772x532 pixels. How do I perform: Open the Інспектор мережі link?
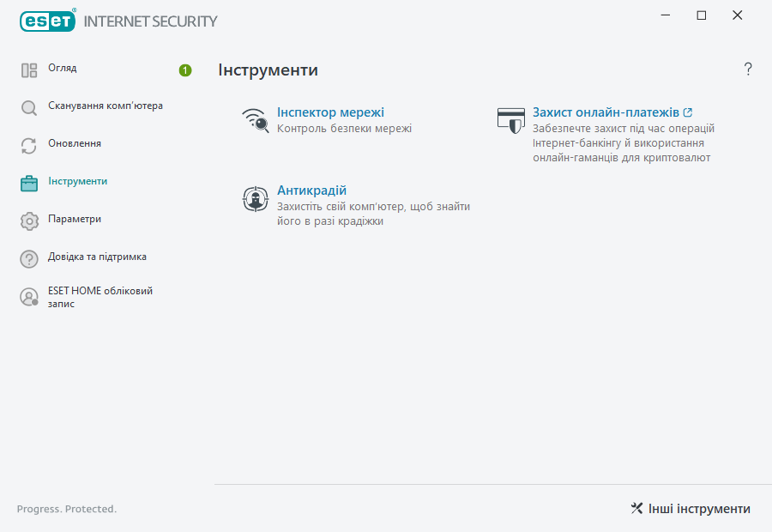click(x=330, y=112)
